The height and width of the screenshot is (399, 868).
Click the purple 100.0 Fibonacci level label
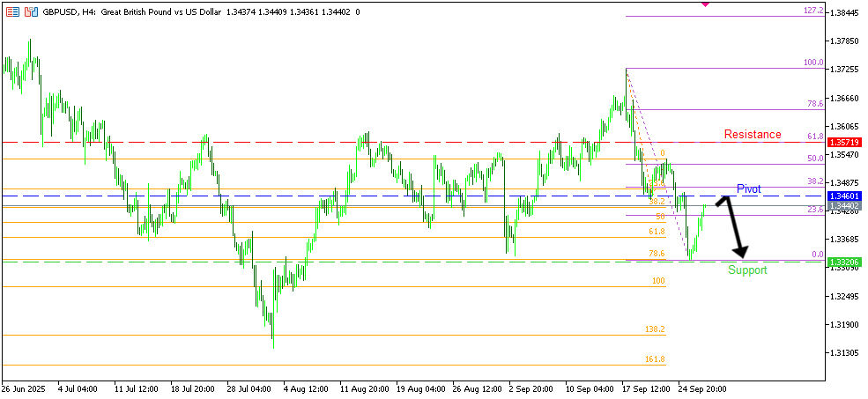point(812,63)
